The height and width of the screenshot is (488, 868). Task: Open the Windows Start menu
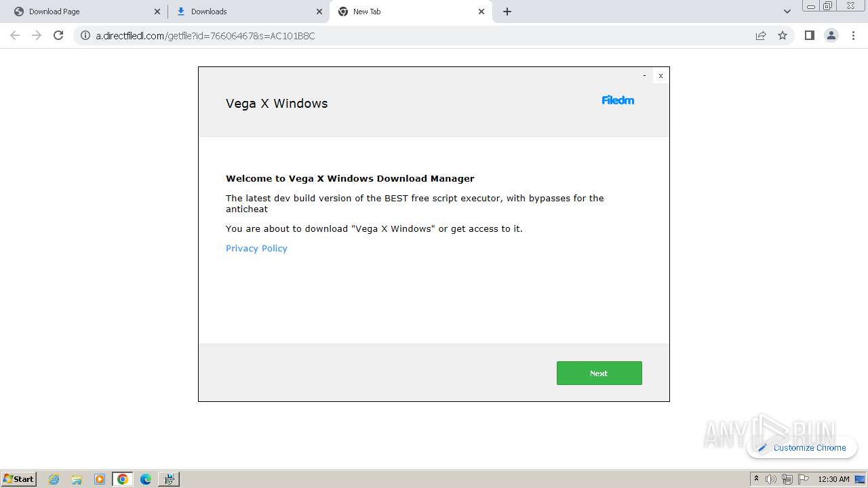(x=19, y=479)
